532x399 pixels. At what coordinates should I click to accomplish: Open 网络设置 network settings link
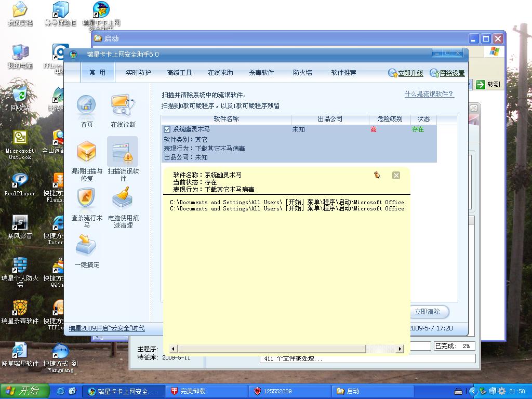[447, 73]
